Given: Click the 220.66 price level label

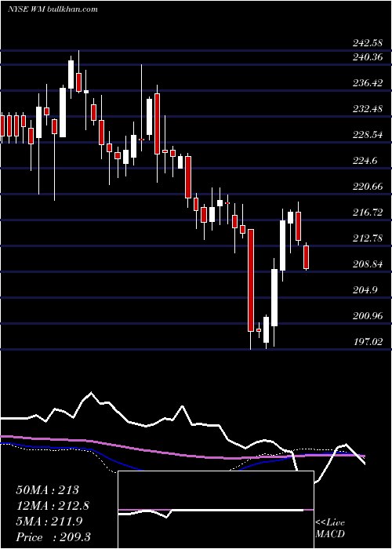Looking at the screenshot, I should pos(368,187).
